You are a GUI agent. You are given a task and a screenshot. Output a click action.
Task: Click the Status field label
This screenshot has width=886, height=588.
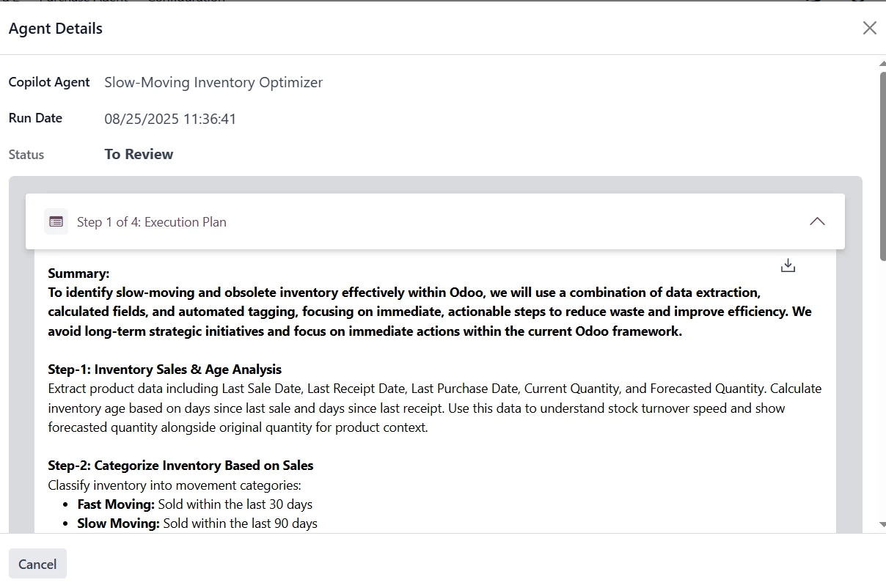coord(26,155)
